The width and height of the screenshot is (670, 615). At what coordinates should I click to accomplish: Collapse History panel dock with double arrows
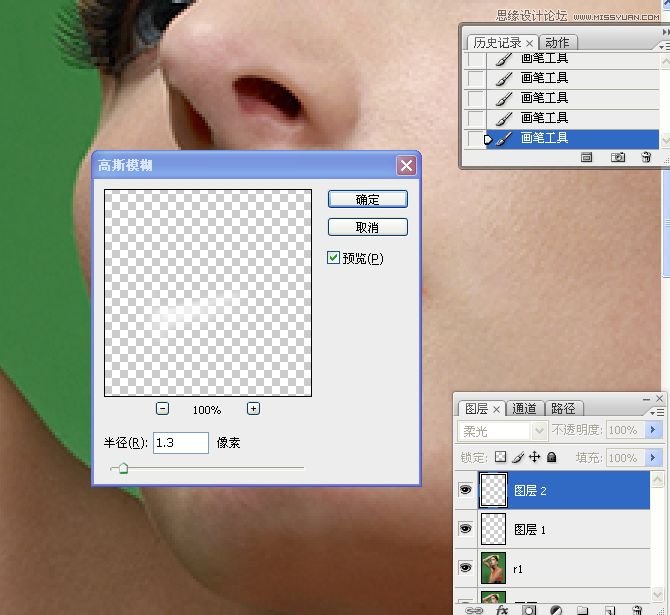[x=666, y=32]
